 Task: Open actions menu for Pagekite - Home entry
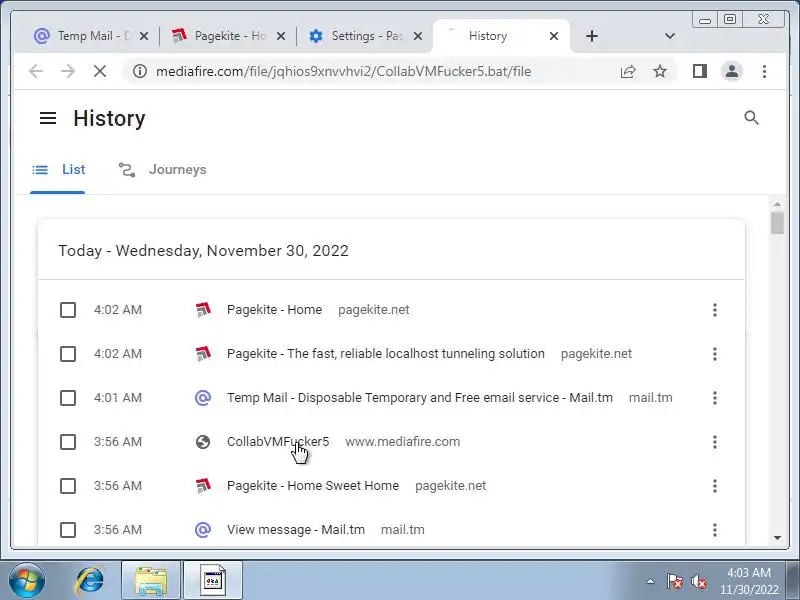coord(715,310)
